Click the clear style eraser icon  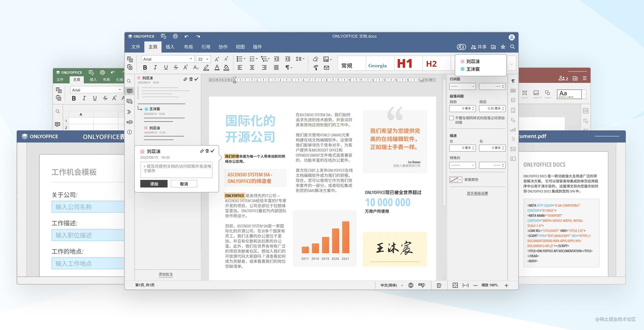click(x=315, y=59)
